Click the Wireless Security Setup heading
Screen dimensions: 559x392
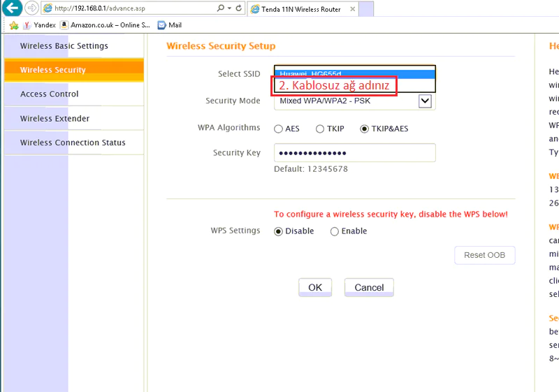click(221, 46)
